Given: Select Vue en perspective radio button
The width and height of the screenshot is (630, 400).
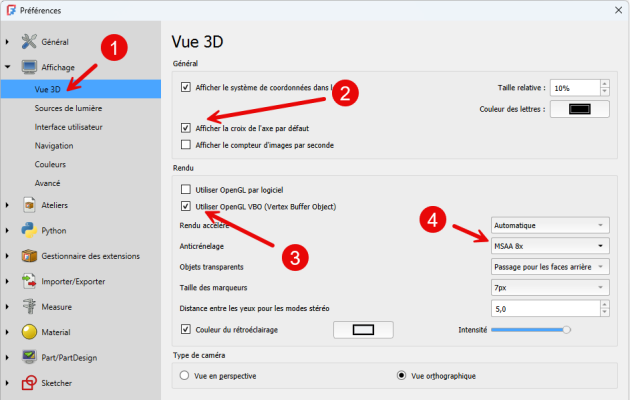Looking at the screenshot, I should click(184, 376).
